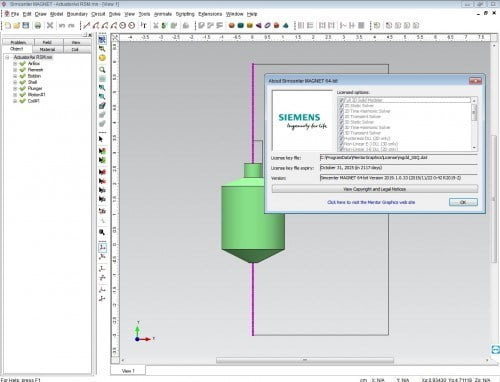Click View Copyright and Legal Notices button
This screenshot has height=382, width=500.
[x=375, y=189]
